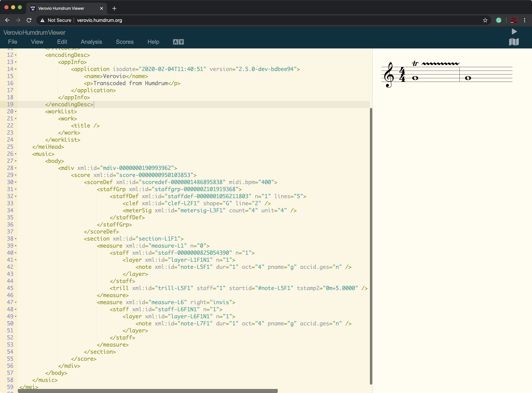Open the Help menu
Screen dimensions: 532x393
pyautogui.click(x=153, y=42)
